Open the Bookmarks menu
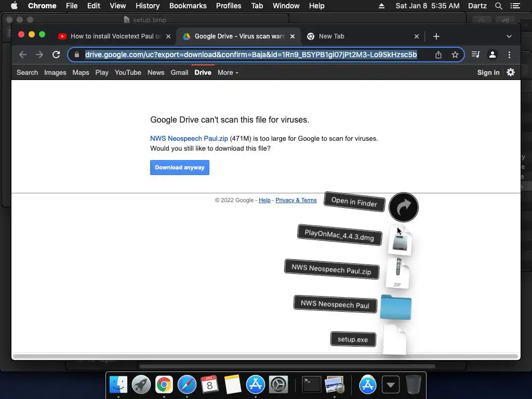 pyautogui.click(x=188, y=6)
